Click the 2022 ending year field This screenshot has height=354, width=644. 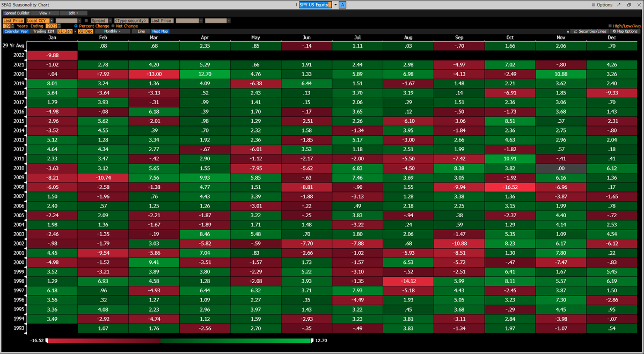[x=51, y=26]
